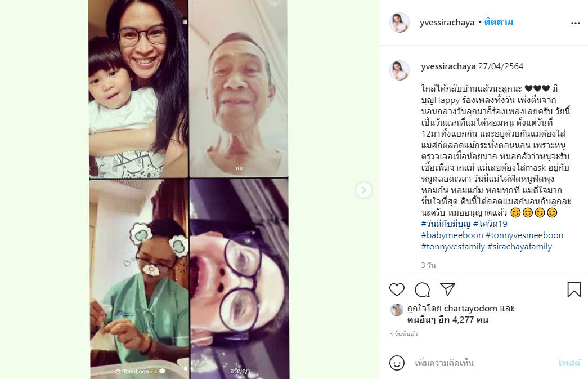This screenshot has width=588, height=379.
Task: Click the yvessirachaya avatar in the post header
Action: tap(400, 23)
